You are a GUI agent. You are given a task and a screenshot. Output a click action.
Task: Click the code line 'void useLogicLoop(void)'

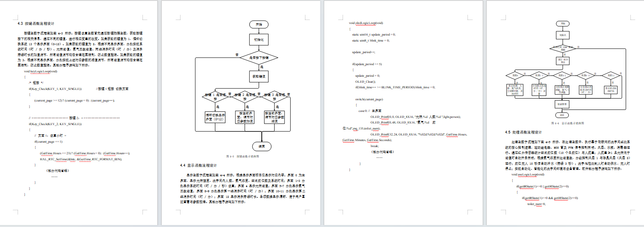(528, 175)
